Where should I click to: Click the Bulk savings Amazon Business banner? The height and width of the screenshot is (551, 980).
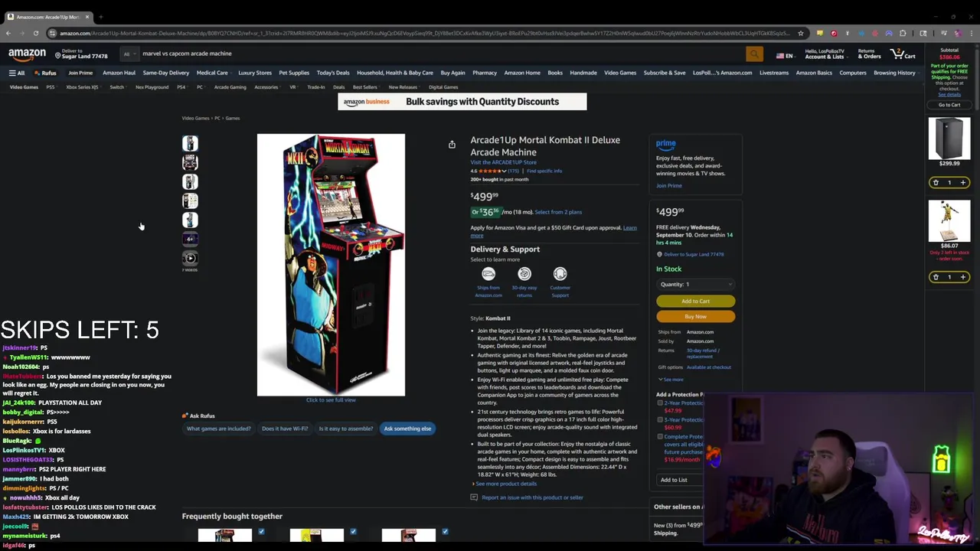462,102
